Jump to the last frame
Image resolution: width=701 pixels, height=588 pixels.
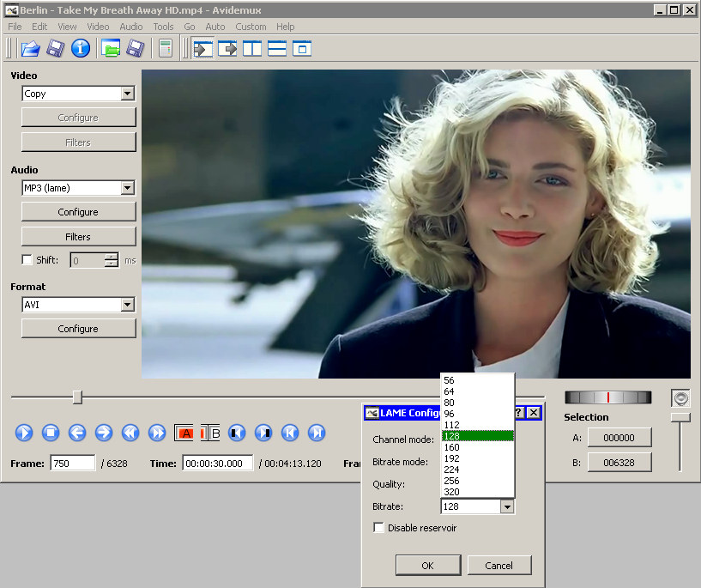click(317, 433)
